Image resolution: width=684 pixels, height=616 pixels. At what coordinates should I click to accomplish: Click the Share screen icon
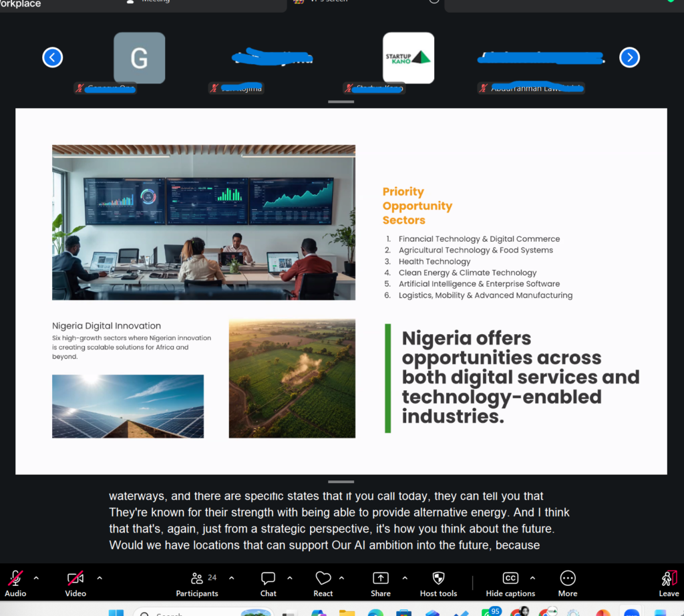(x=380, y=579)
